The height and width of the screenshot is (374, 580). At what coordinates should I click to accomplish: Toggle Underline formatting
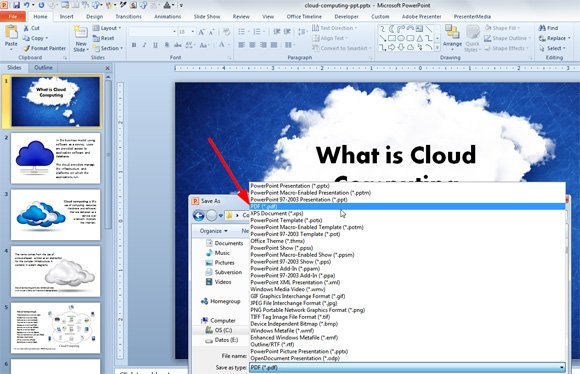155,45
